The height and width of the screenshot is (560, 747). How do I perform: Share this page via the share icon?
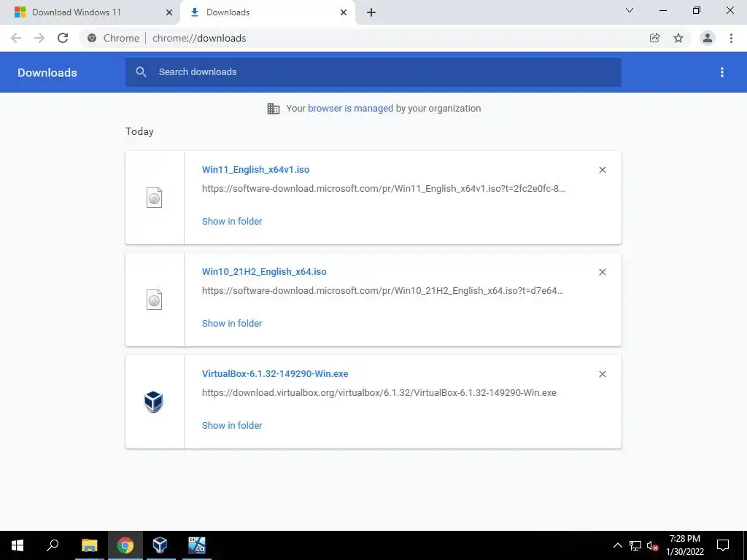(655, 38)
